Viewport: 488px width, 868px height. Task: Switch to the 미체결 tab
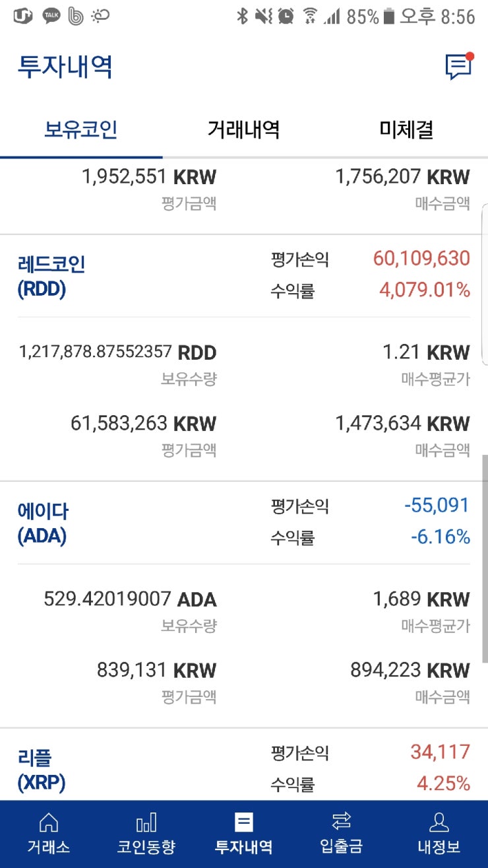(x=406, y=129)
